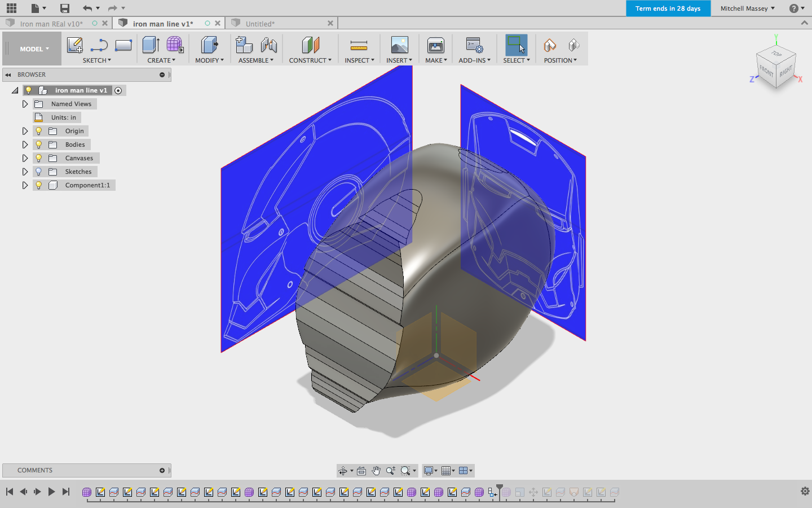Show the Sketches folder via lightbulb

[x=39, y=172]
